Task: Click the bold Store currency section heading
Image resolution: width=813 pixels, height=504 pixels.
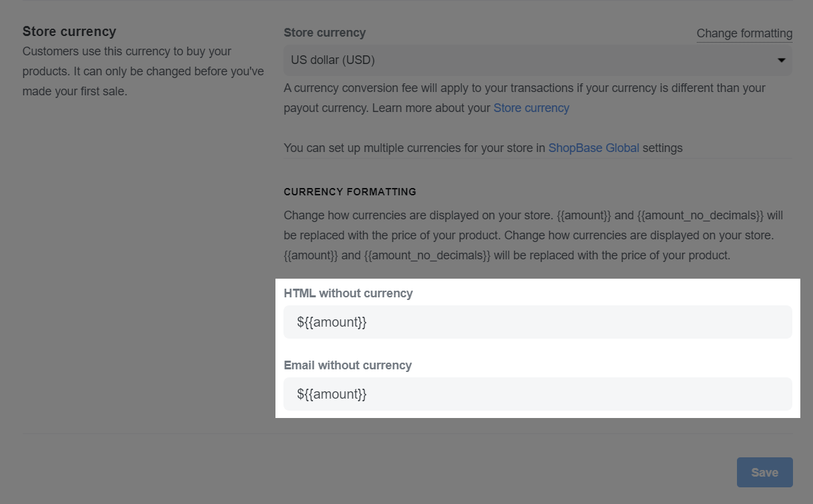Action: tap(69, 31)
